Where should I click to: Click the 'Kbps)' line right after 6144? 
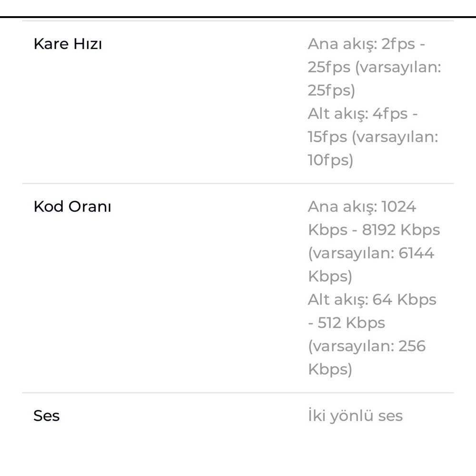tap(330, 277)
